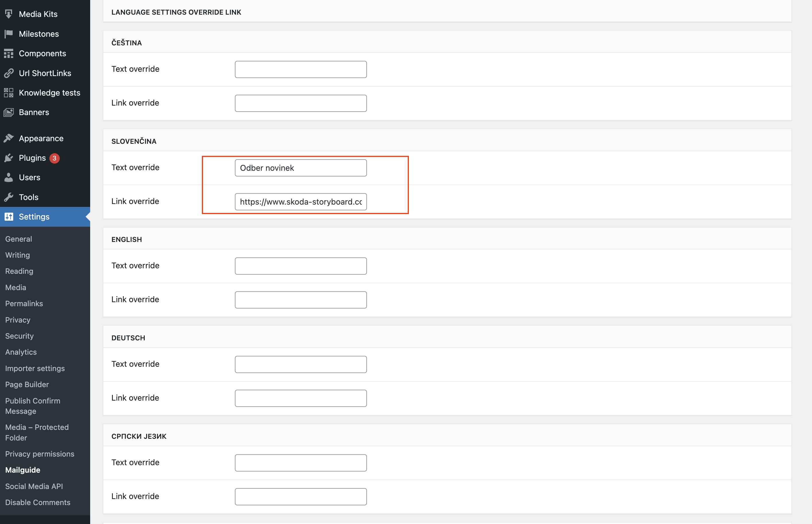Click the Banners images icon

pyautogui.click(x=9, y=112)
